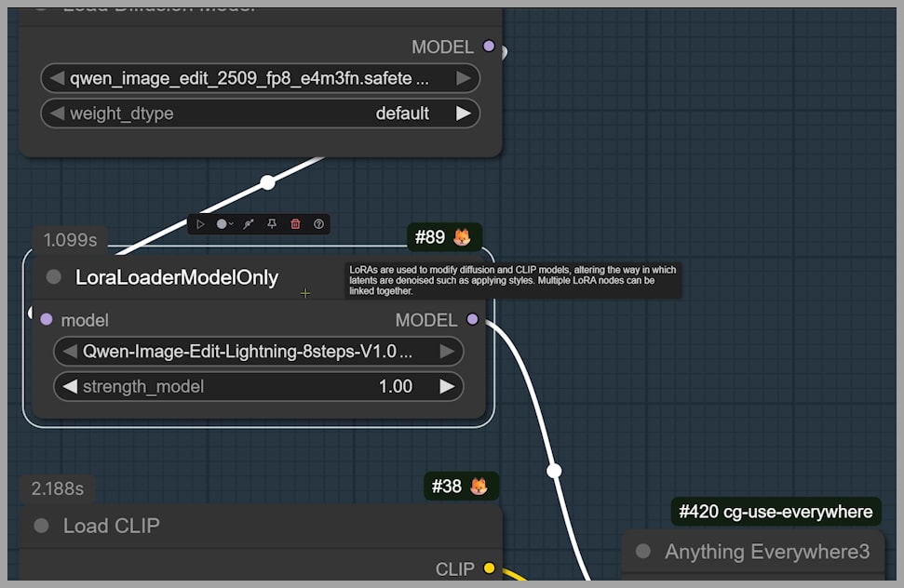
Task: Click the LoraLoaderModelOnly node title
Action: pyautogui.click(x=177, y=277)
